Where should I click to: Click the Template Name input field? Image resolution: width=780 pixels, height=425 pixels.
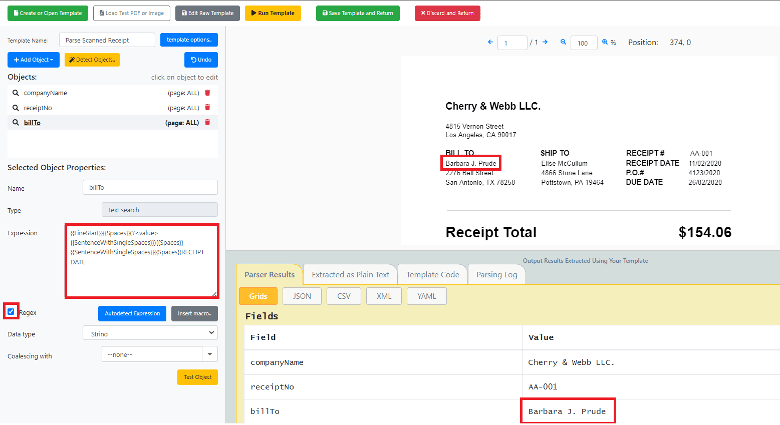(107, 39)
